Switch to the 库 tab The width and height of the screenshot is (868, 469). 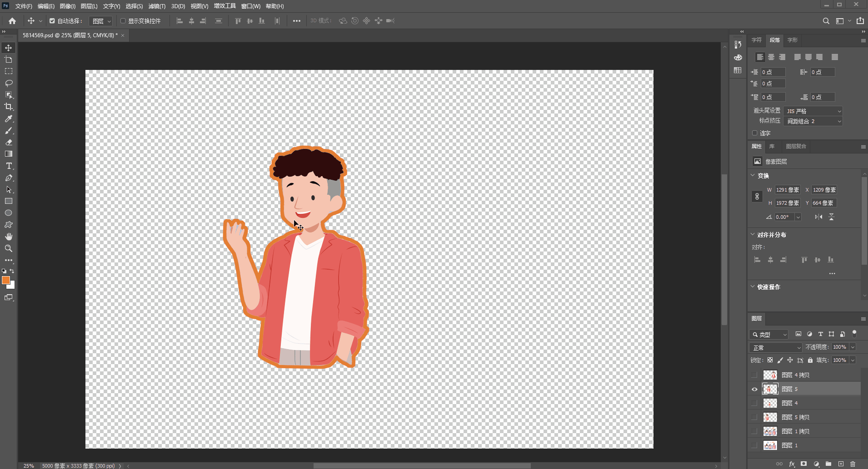point(772,146)
